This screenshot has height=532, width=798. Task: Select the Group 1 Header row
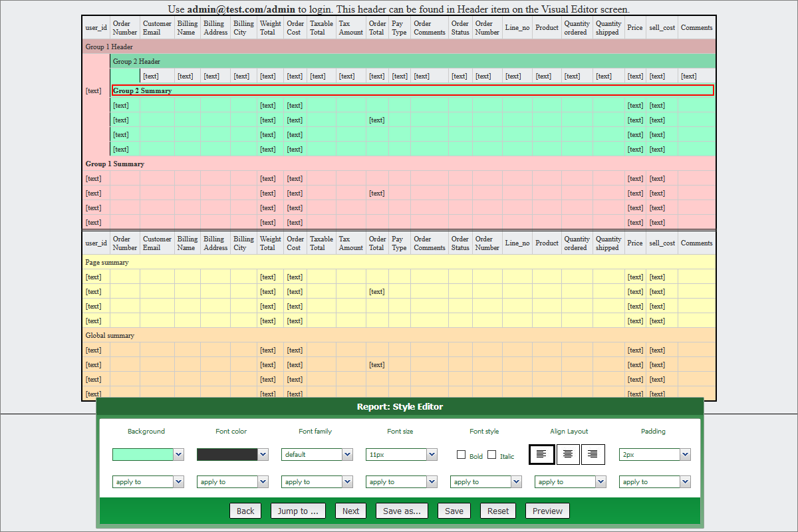point(399,47)
